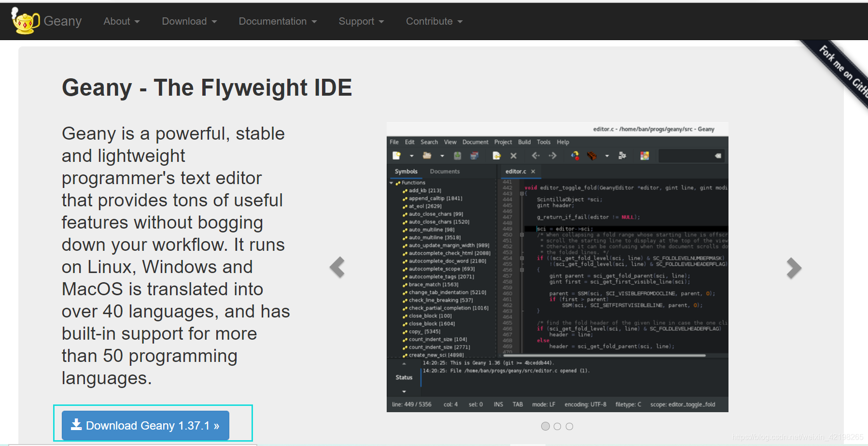Click the File menu in Geany screenshot
Image resolution: width=868 pixels, height=446 pixels.
tap(394, 142)
